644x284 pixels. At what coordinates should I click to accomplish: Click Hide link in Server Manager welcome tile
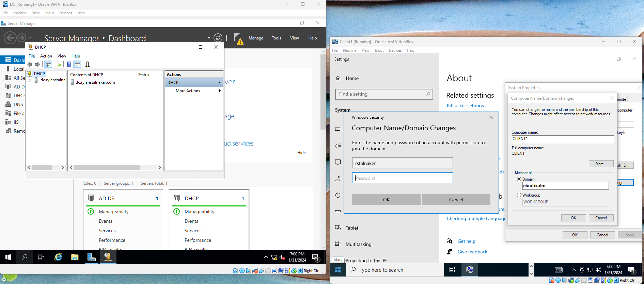(301, 153)
